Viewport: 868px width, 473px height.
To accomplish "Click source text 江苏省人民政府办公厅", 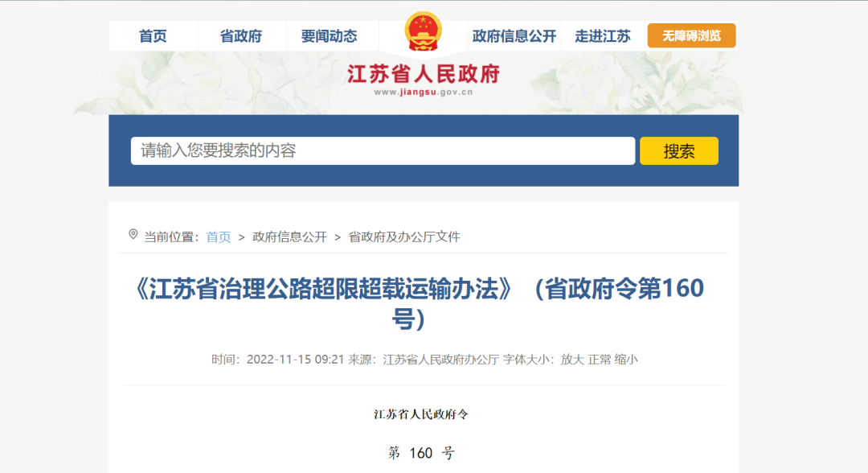I will (x=441, y=360).
